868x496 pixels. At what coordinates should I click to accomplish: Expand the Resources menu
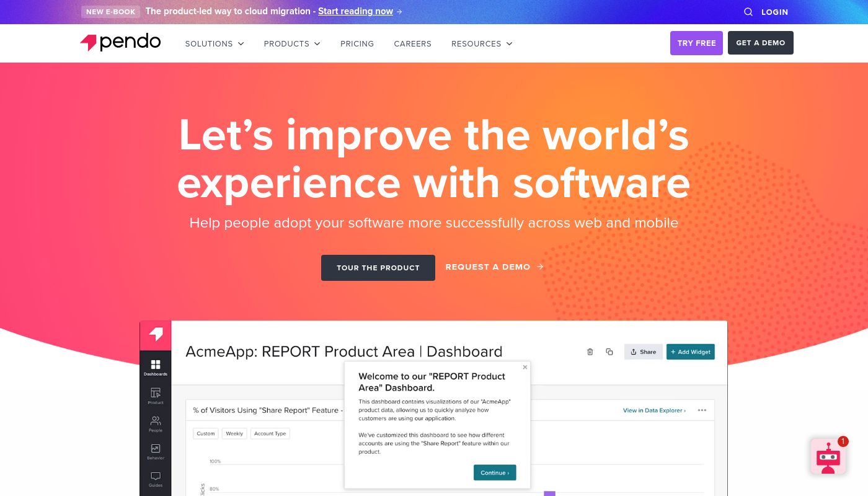coord(482,43)
